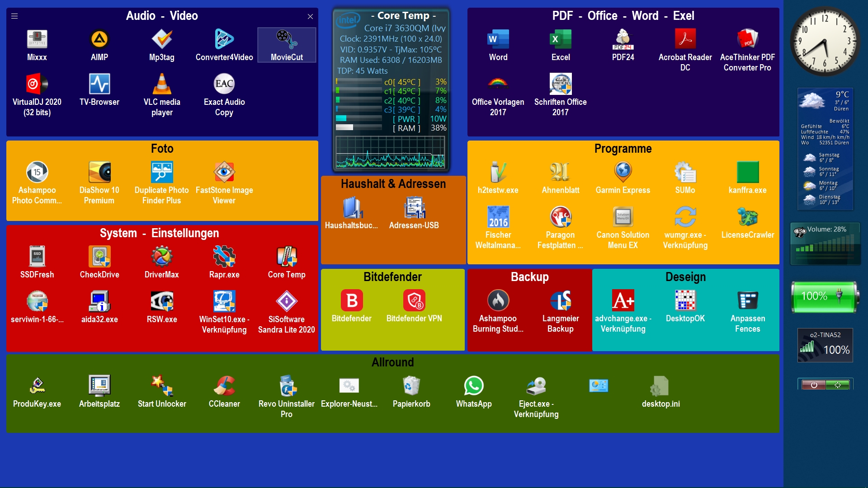Click the Düren weather forecast gadget

pos(825,149)
